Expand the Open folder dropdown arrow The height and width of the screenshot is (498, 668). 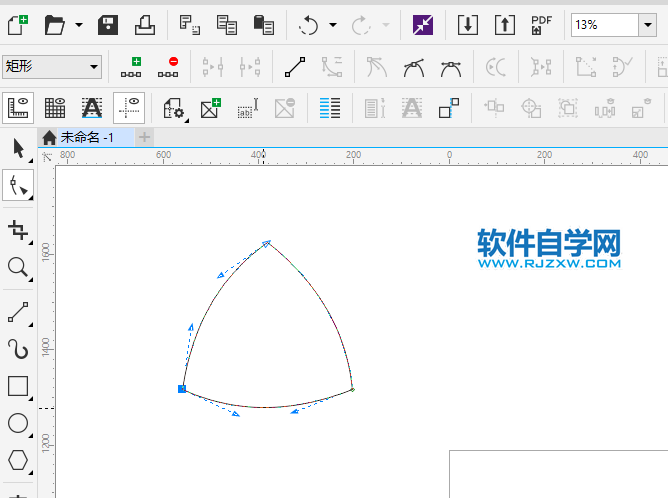[x=79, y=25]
